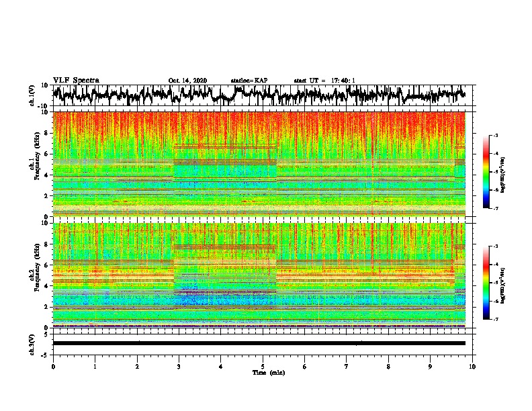Screen dimensions: 532x411
Task: Click the "2" kHz tick of ch.2 spectrogram
Action: click(46, 307)
